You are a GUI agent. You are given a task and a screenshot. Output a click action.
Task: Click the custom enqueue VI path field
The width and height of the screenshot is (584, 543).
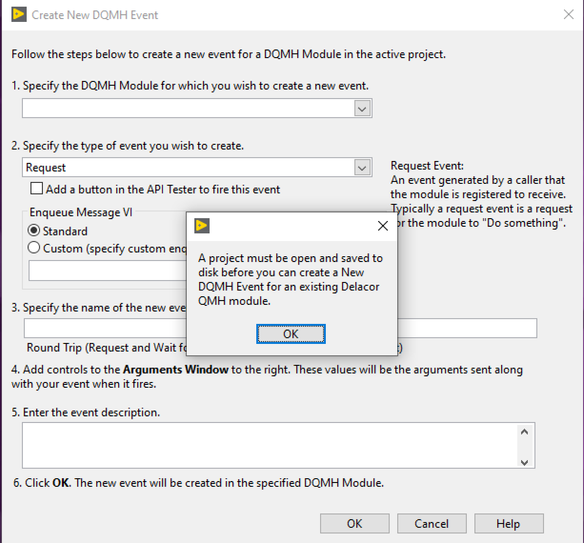tap(108, 271)
